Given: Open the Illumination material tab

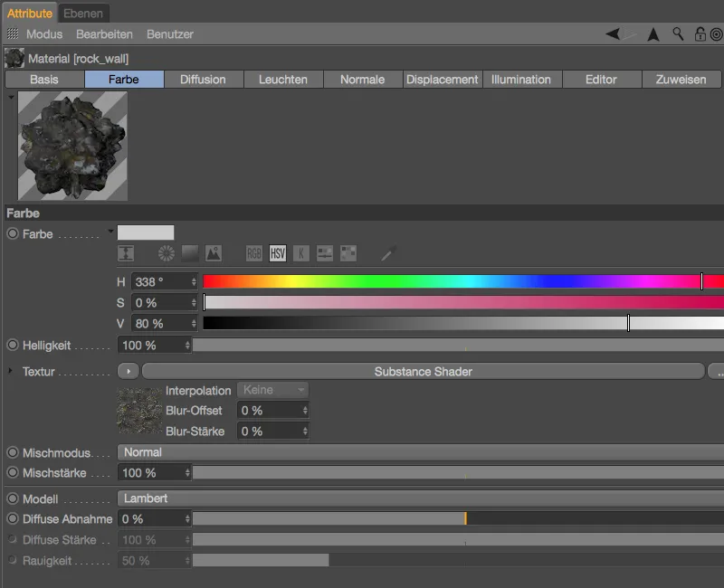Looking at the screenshot, I should point(521,80).
